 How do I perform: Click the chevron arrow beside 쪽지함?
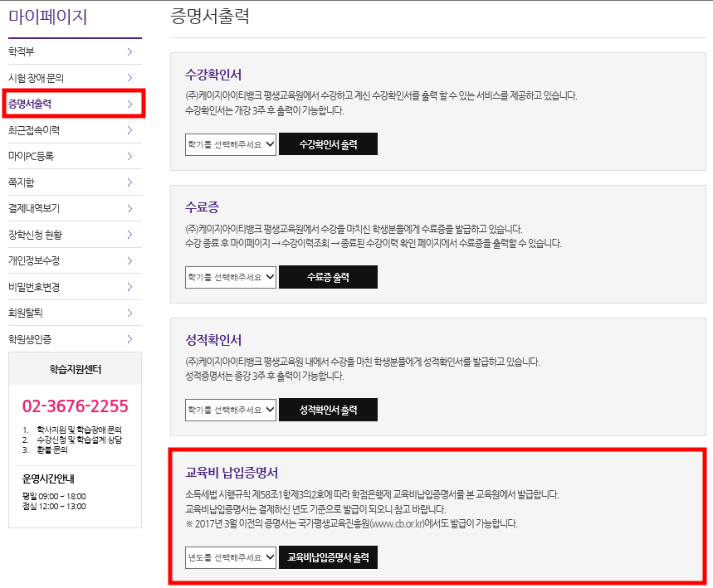coord(129,182)
